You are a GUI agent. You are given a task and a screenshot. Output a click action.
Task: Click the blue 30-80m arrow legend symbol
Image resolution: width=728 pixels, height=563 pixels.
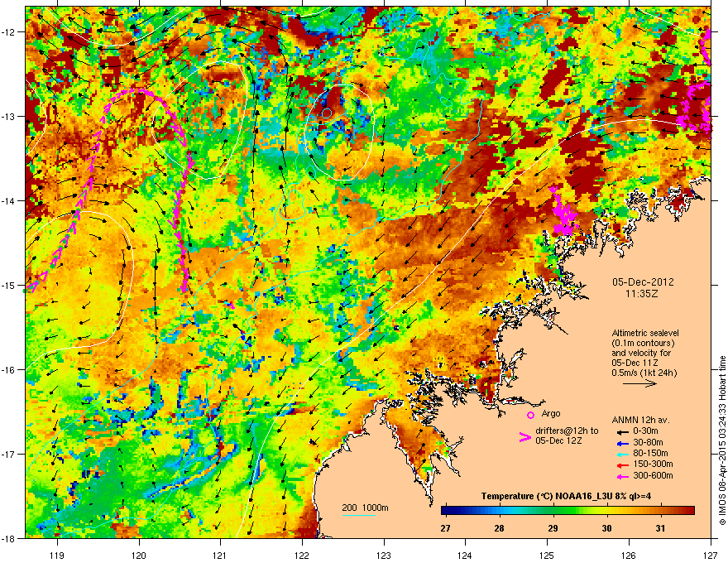(622, 443)
